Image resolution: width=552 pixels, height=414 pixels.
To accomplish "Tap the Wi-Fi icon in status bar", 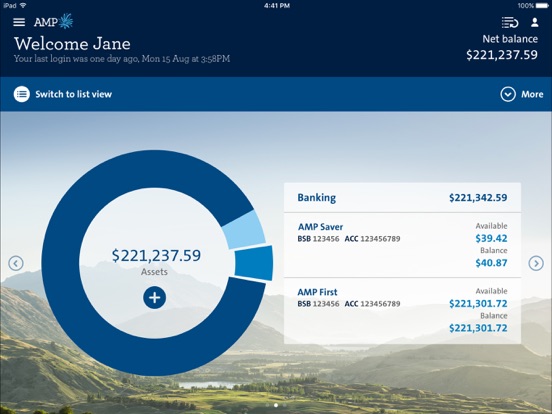I will [23, 5].
